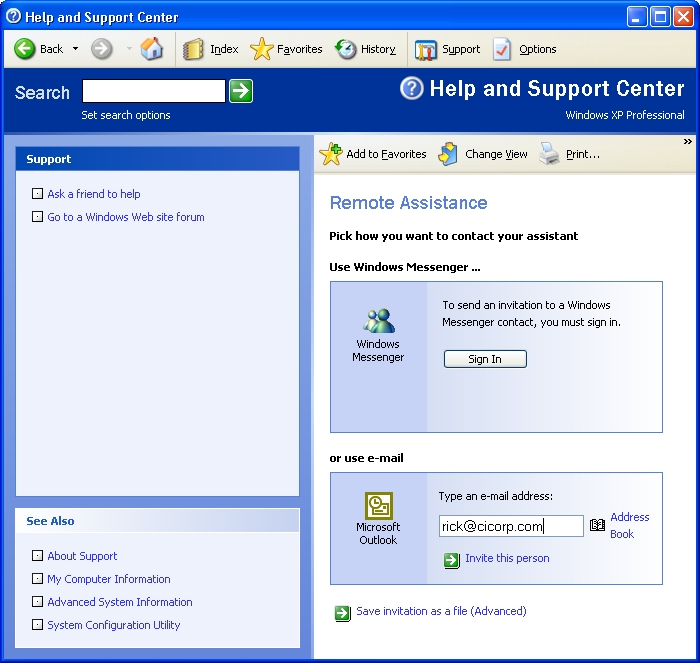Screen dimensions: 700x663
Task: Click green arrow beside Save invitation
Action: coord(342,613)
